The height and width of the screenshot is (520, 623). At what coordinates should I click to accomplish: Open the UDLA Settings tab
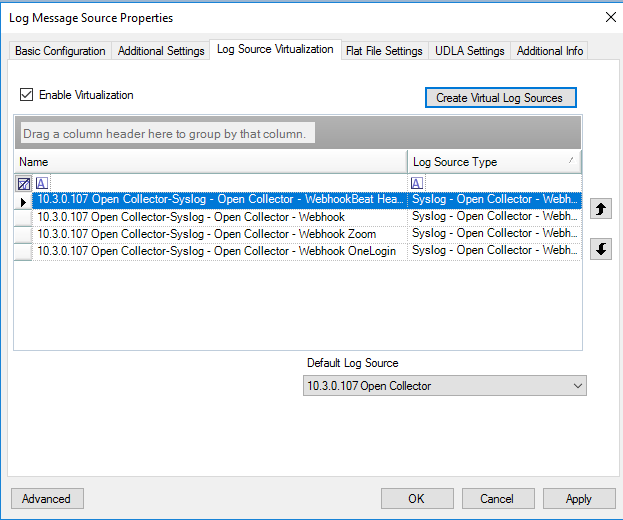tap(470, 51)
